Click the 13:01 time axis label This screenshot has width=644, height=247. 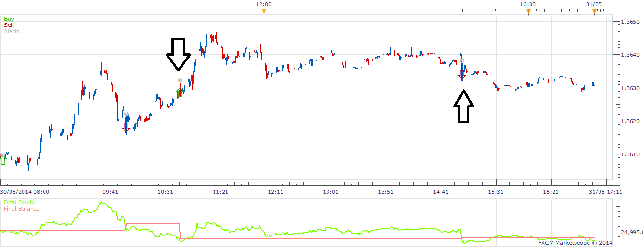(331, 192)
